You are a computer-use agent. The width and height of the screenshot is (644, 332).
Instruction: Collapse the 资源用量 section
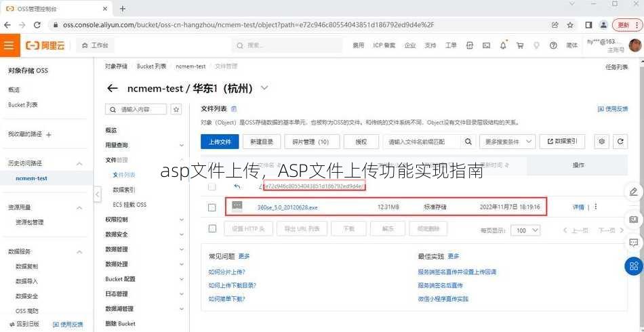coord(79,207)
